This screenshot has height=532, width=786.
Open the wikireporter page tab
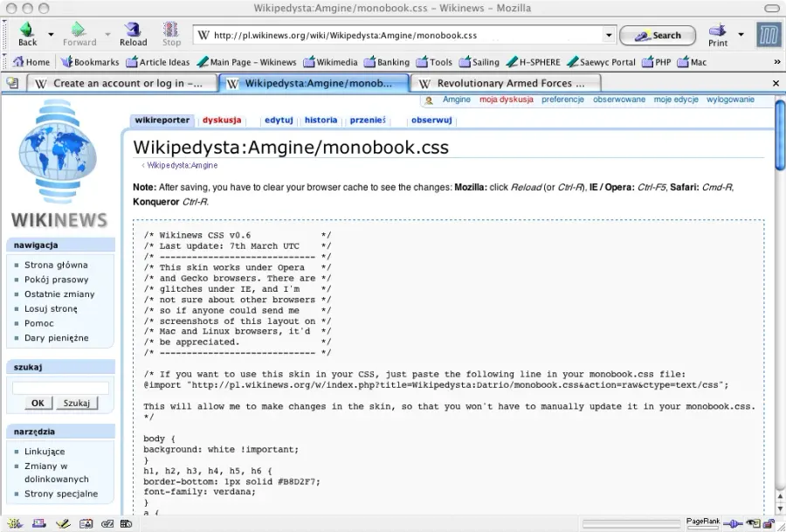(x=162, y=121)
